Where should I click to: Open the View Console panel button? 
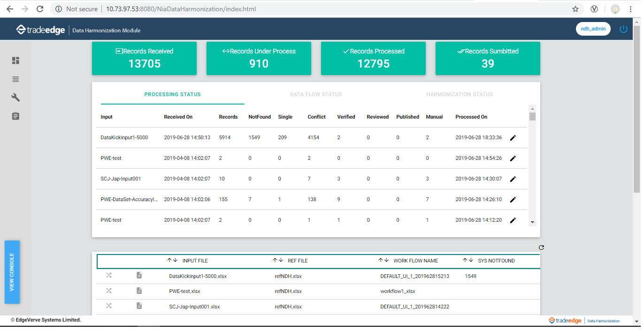tap(12, 272)
